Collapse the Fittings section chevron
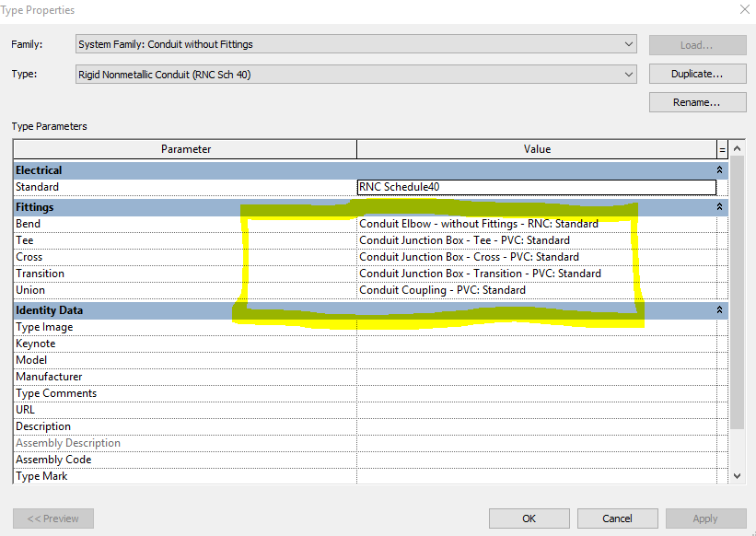 (719, 206)
